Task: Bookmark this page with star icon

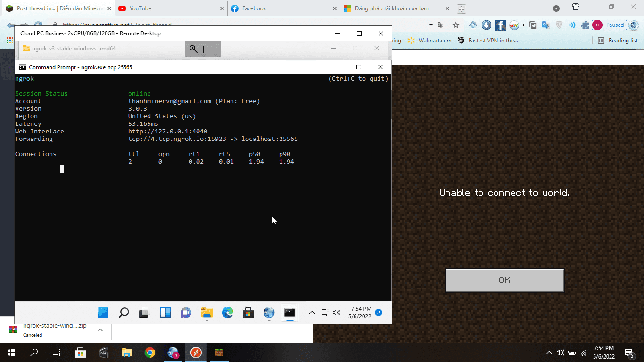Action: 456,25
